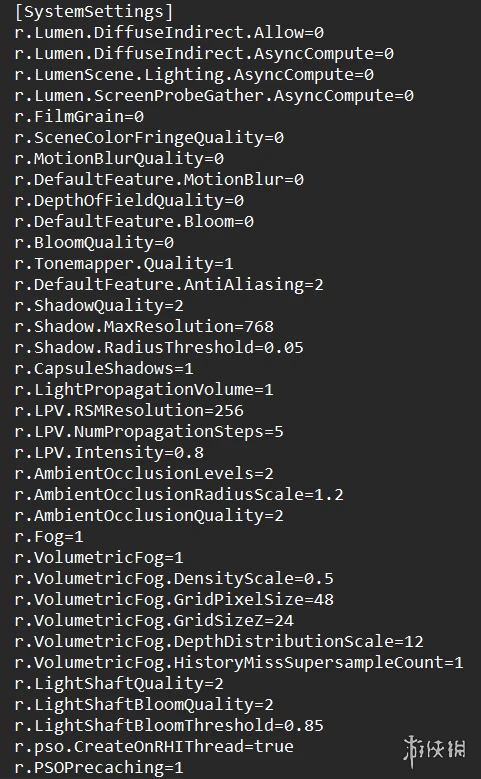481x779 pixels.
Task: Click r.AmbientOcclusionRadiusScale=1.2 line
Action: pos(179,494)
